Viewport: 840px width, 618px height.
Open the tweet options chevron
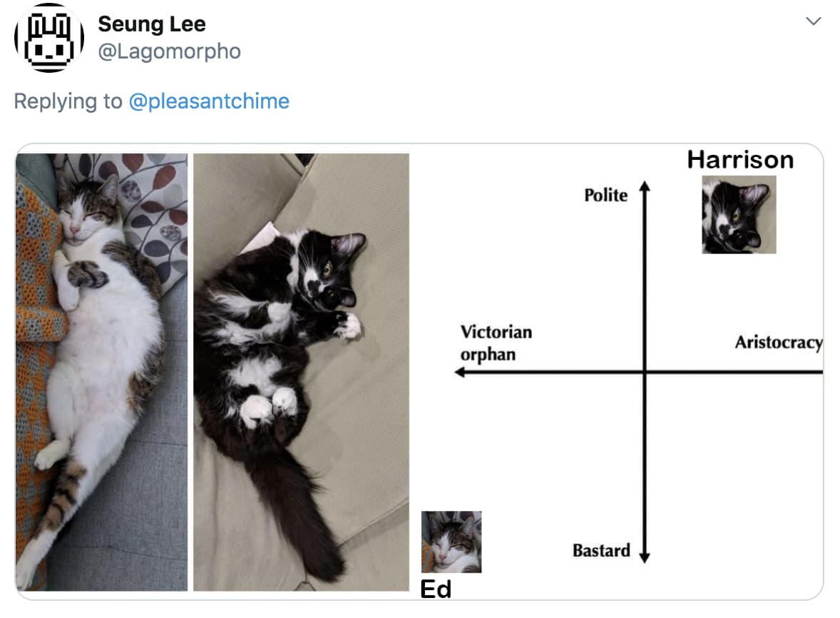tap(813, 21)
